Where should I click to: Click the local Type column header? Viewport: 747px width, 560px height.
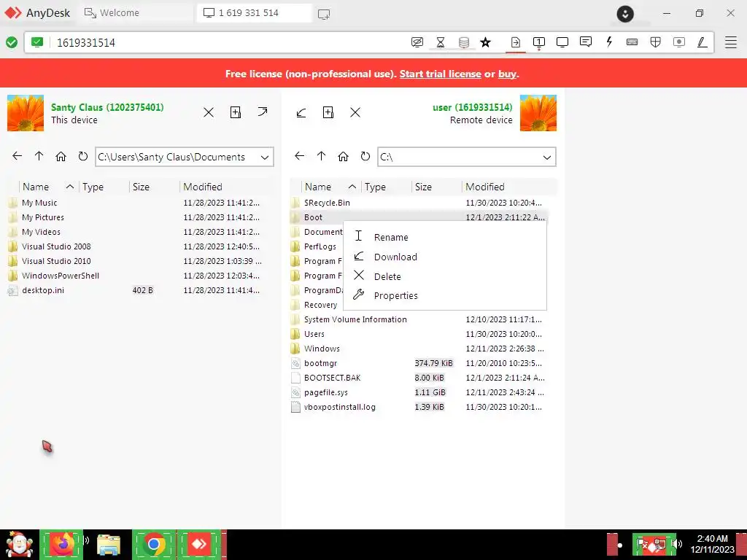(x=93, y=187)
